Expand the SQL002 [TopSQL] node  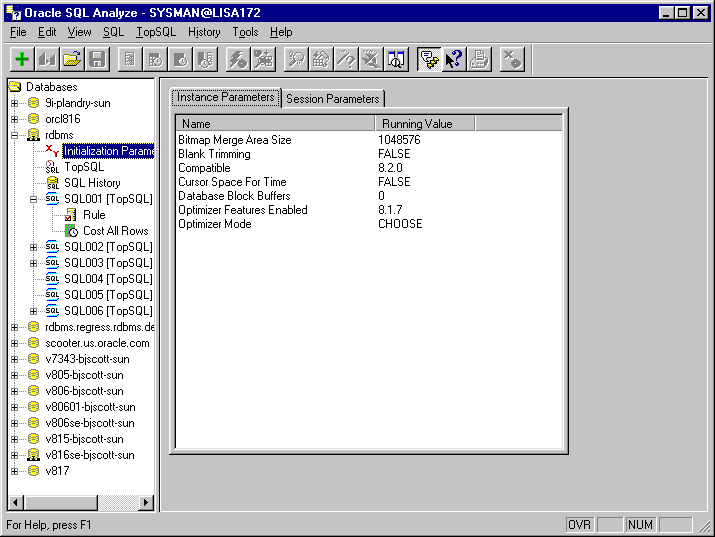point(34,247)
